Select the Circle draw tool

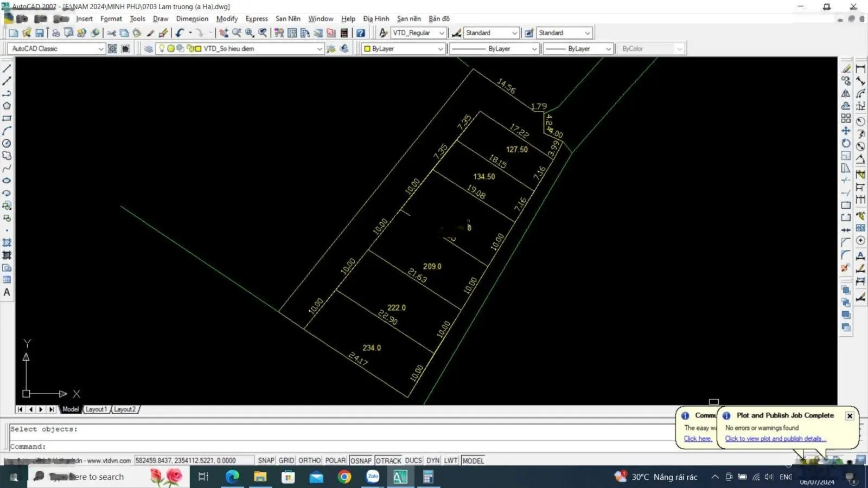click(7, 144)
